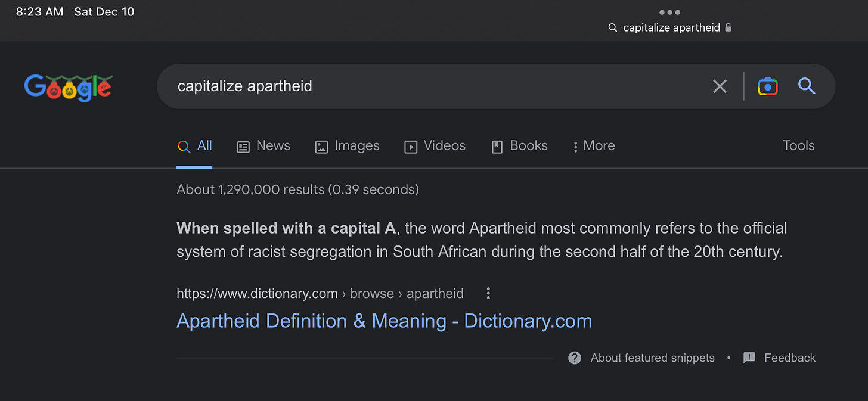Expand the More search filters menu
The height and width of the screenshot is (401, 868).
point(593,146)
